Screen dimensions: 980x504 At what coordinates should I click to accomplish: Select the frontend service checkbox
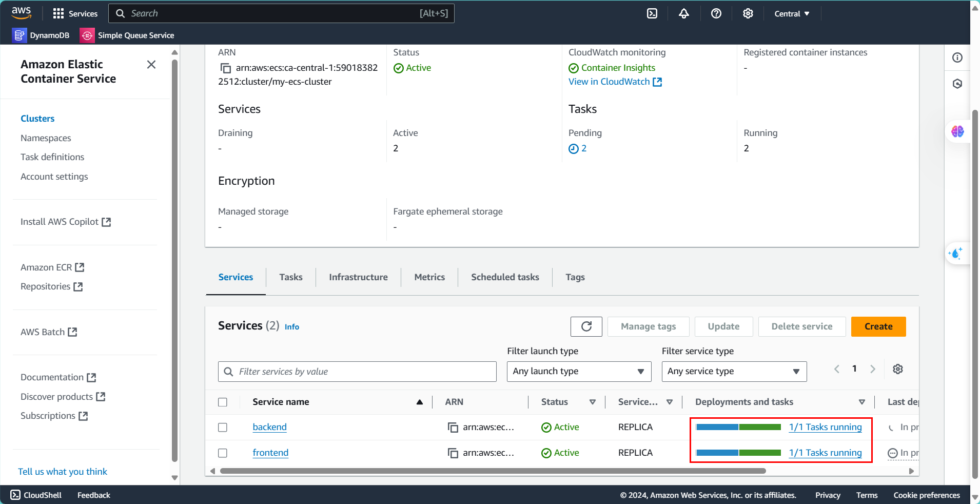pos(223,453)
